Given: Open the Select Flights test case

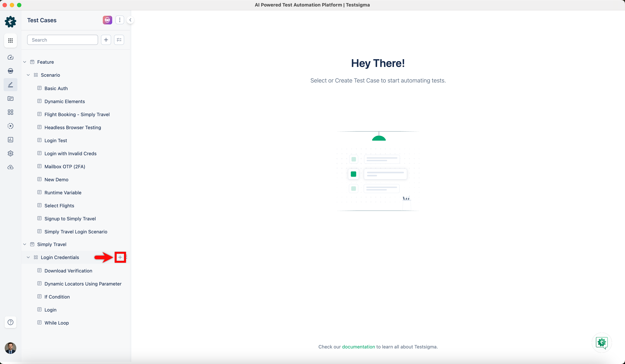Looking at the screenshot, I should click(59, 206).
